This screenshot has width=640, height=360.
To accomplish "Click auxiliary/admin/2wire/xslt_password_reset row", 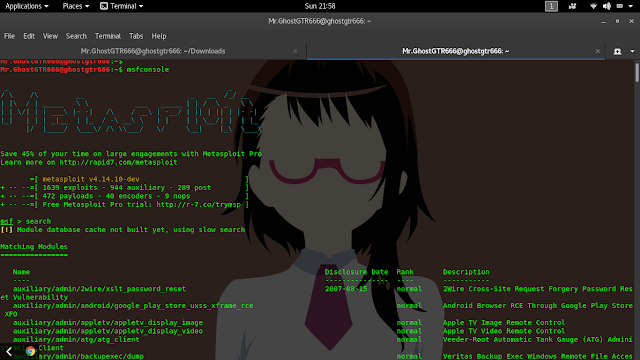I will pos(99,289).
